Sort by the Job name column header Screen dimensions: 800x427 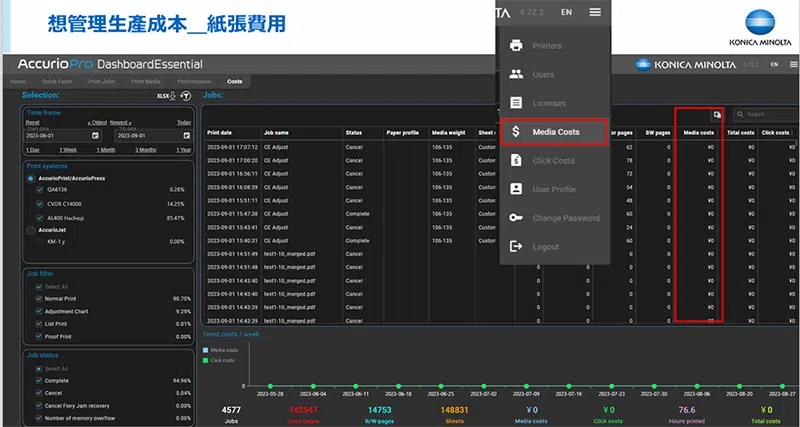tap(276, 133)
